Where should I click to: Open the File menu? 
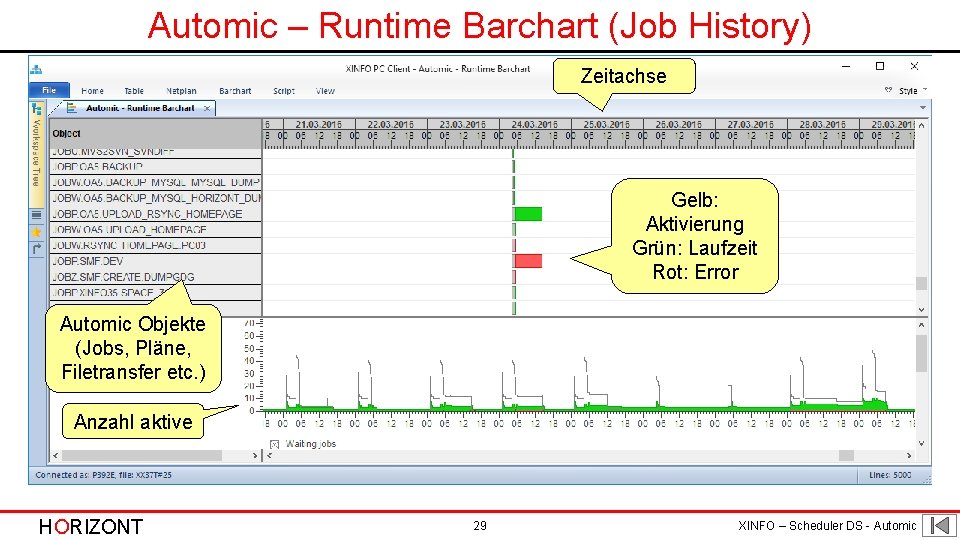(49, 90)
